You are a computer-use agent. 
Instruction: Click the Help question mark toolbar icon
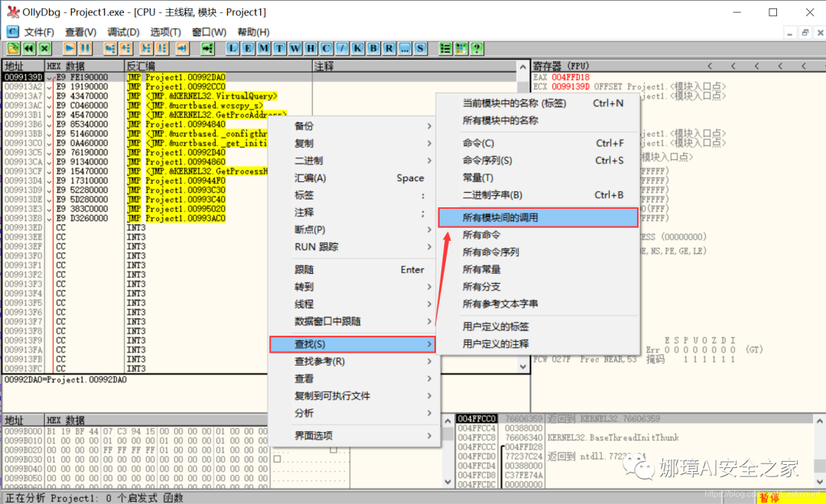pos(476,48)
